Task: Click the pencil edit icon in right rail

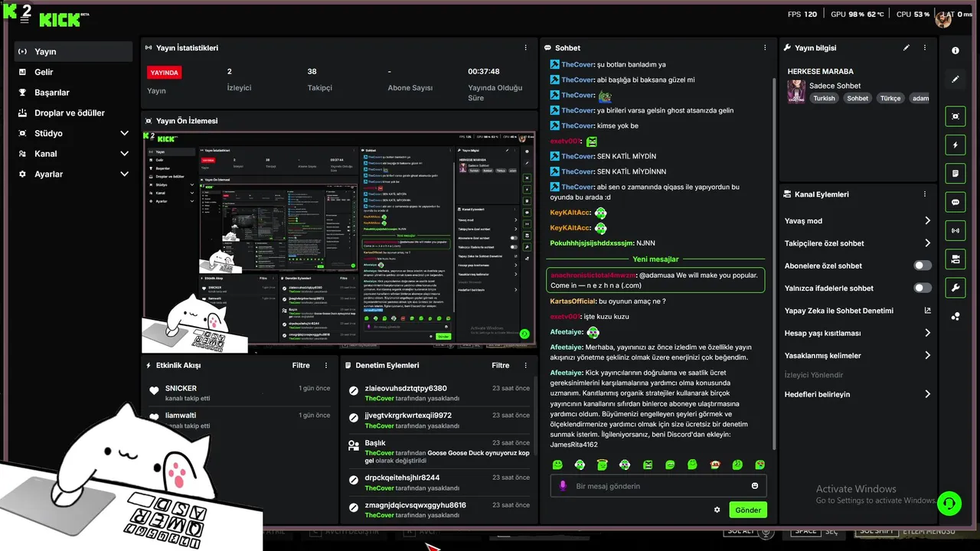Action: (x=955, y=79)
